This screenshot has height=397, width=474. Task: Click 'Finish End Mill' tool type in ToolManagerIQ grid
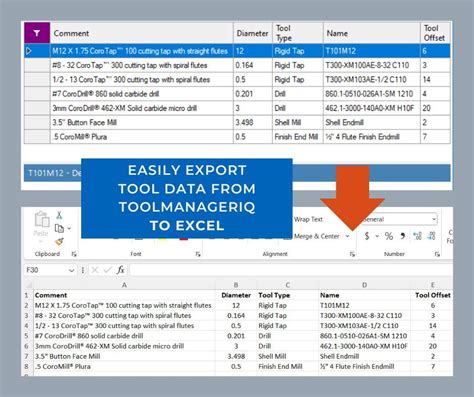click(x=296, y=137)
